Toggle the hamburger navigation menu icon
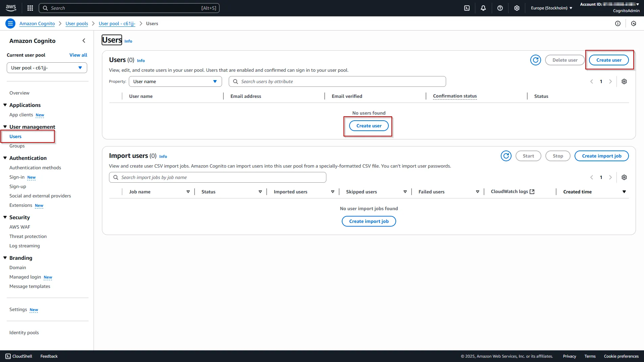The height and width of the screenshot is (362, 644). 10,23
